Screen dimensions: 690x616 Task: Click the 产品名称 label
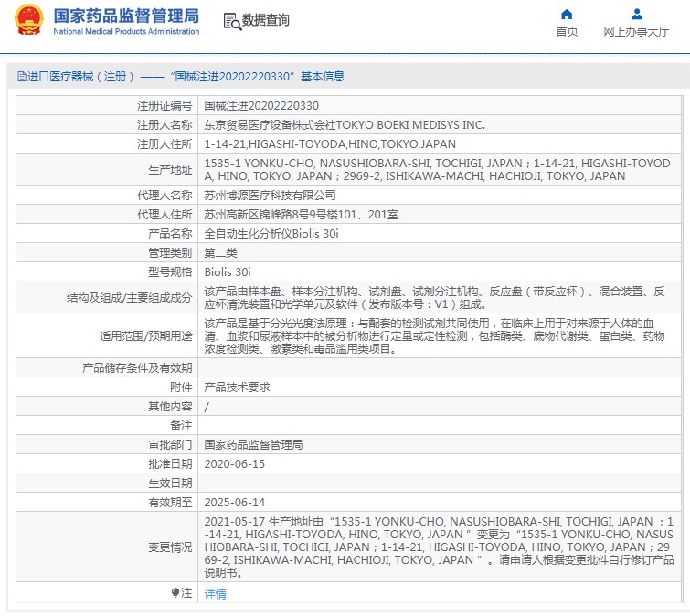click(x=170, y=234)
